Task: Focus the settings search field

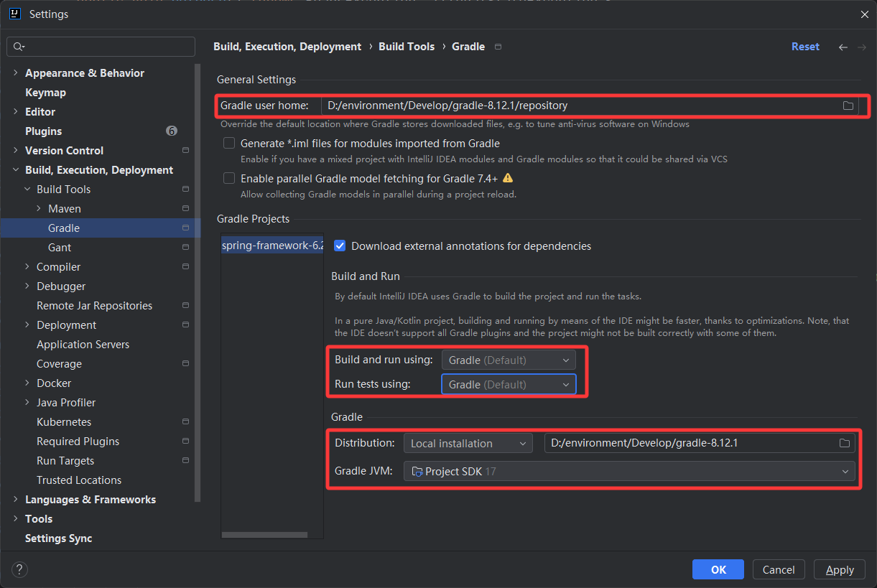Action: [x=101, y=47]
